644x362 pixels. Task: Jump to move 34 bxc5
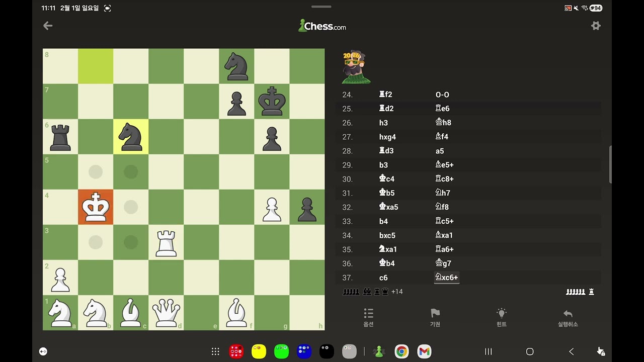pos(387,235)
